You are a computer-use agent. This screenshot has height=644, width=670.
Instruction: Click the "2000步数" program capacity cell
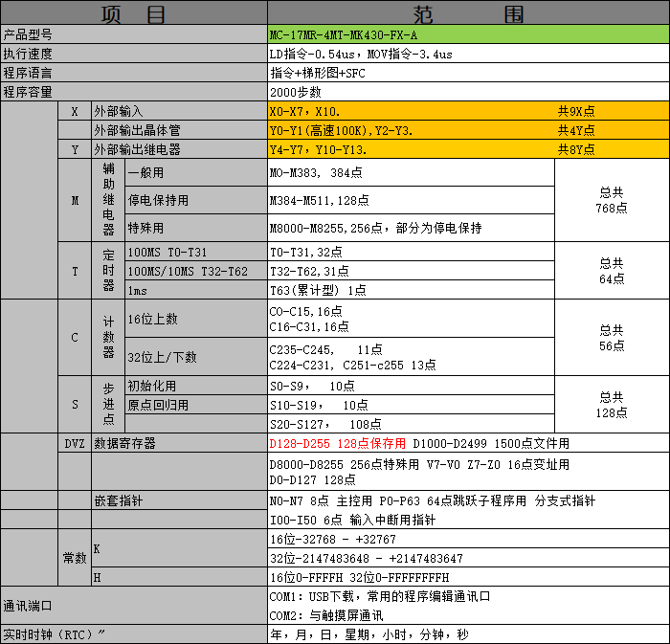297,92
